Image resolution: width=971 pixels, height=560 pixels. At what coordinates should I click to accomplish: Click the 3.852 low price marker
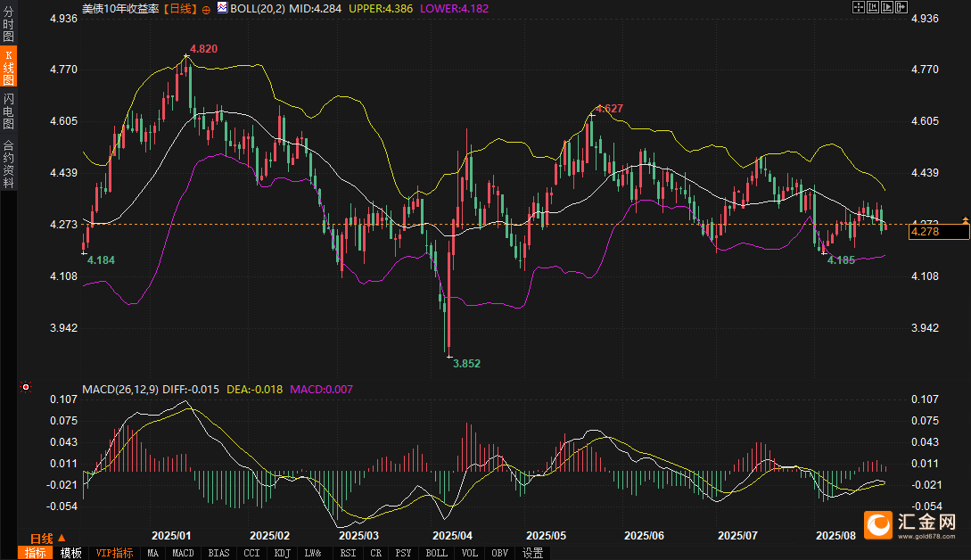(x=466, y=364)
